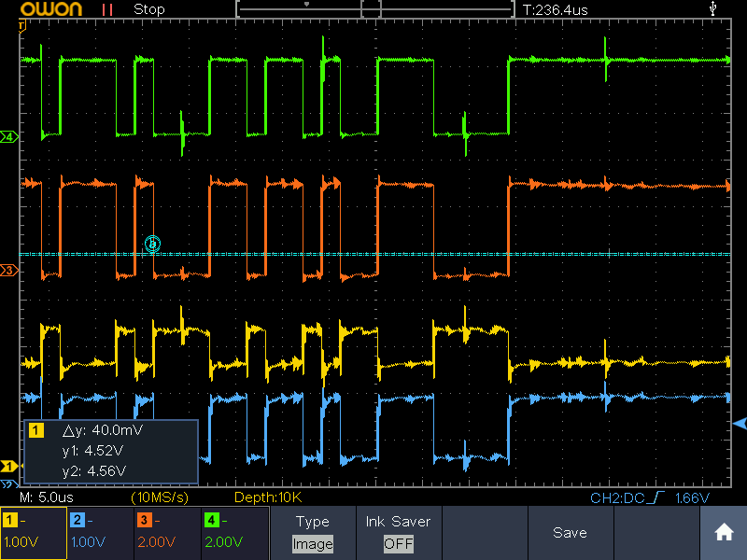
Task: Click the red pause indicator icon
Action: coord(107,9)
